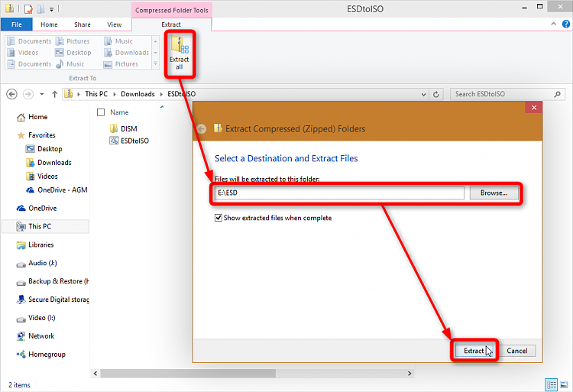Open Quick Access Toolbar customize dropdown
This screenshot has height=392, width=573.
pos(51,8)
